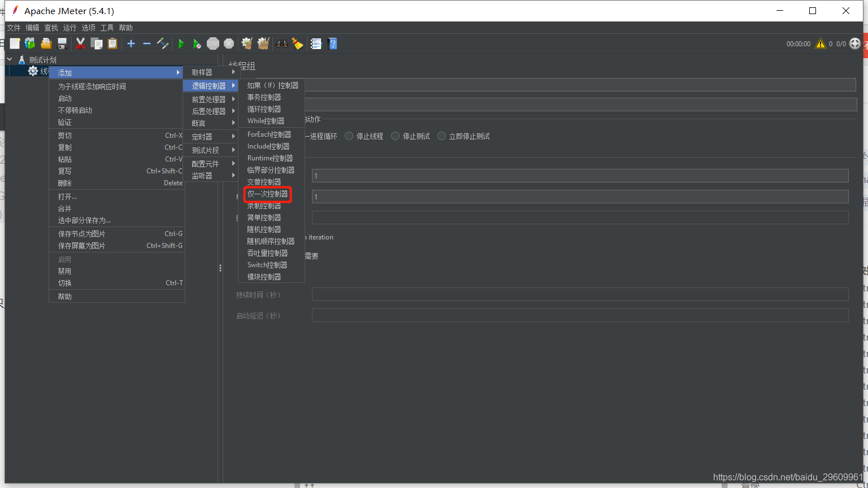
Task: Open the Function Helper dialog icon
Action: (316, 43)
